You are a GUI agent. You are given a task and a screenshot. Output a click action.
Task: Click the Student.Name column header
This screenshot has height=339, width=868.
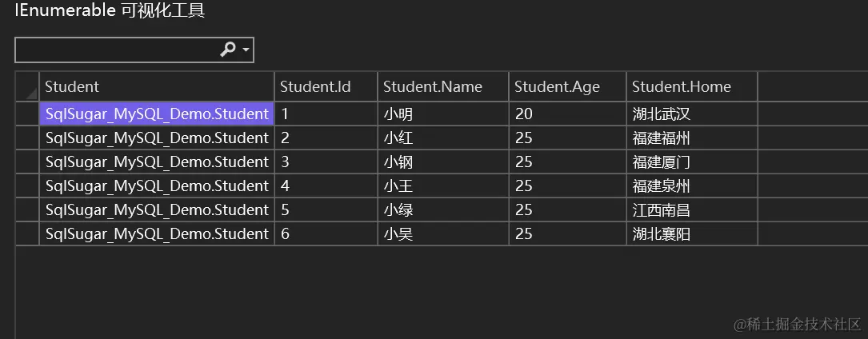pos(443,86)
